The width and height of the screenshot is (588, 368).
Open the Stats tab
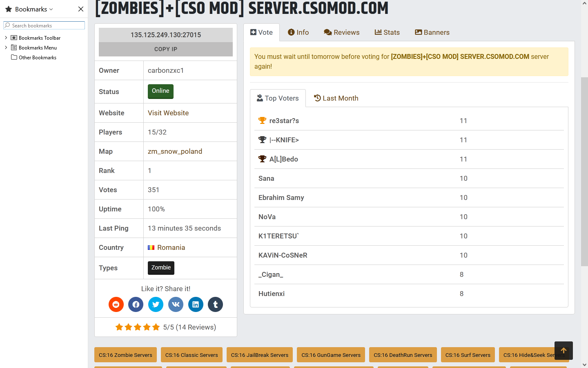[x=387, y=32]
